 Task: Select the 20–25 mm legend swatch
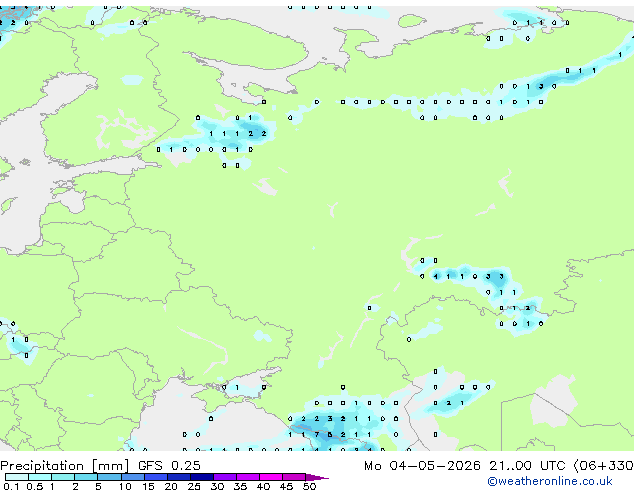tap(178, 477)
